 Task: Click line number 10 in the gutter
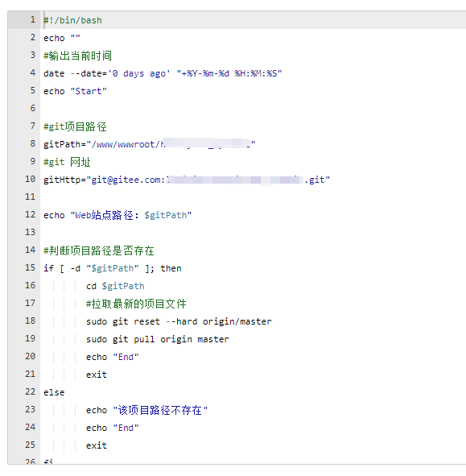click(x=31, y=179)
